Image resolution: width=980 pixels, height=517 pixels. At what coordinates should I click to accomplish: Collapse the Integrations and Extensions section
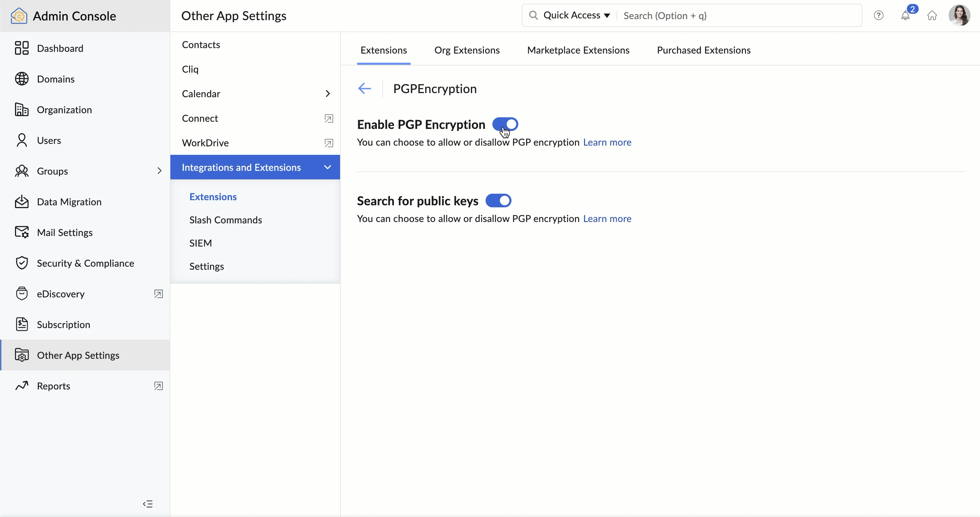pyautogui.click(x=327, y=167)
